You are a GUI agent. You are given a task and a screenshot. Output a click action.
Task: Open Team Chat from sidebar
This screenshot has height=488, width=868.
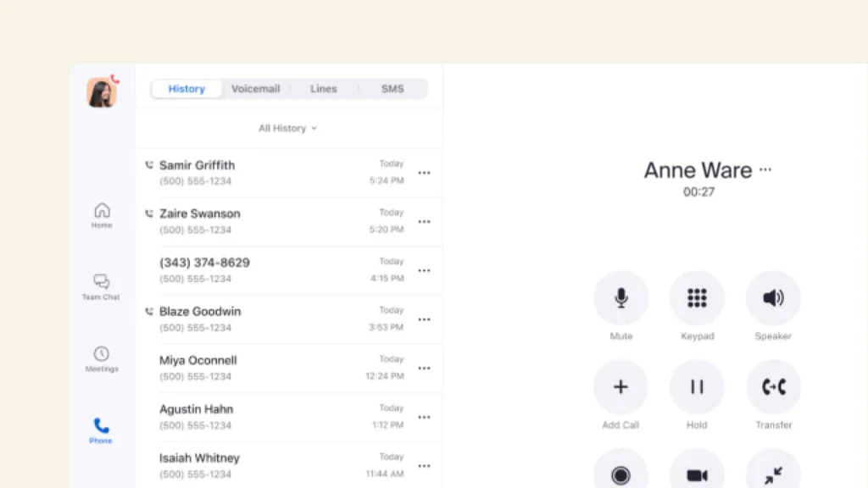[x=101, y=286]
